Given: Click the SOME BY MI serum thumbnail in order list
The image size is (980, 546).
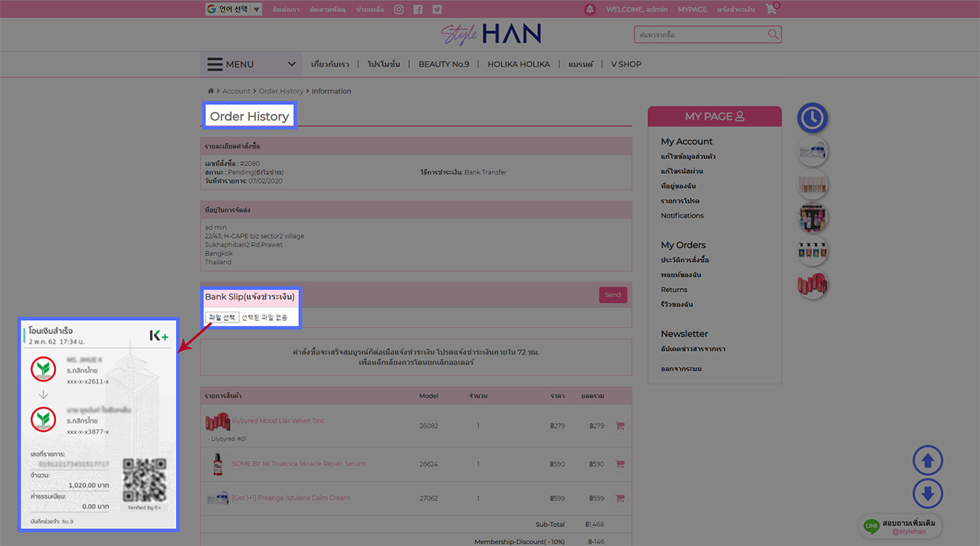Looking at the screenshot, I should point(218,464).
